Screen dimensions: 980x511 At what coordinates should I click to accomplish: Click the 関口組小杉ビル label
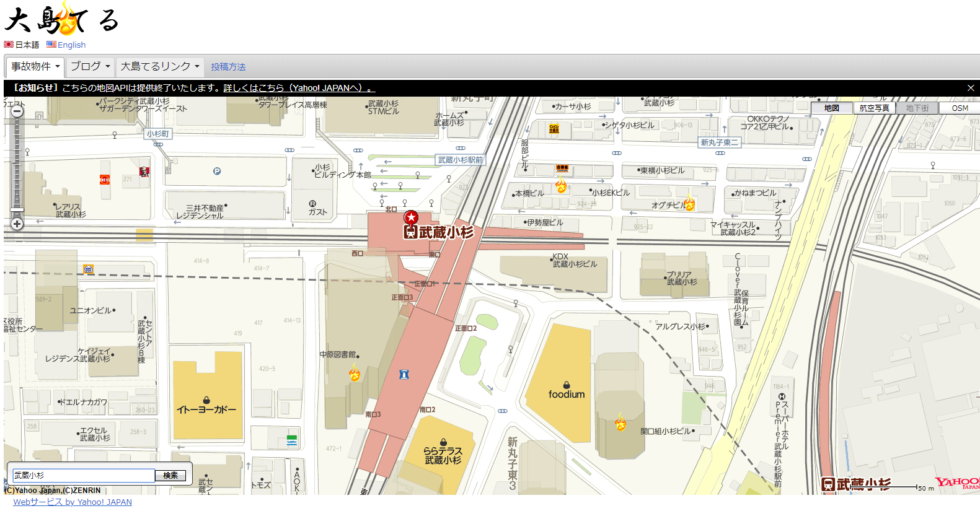tap(665, 431)
